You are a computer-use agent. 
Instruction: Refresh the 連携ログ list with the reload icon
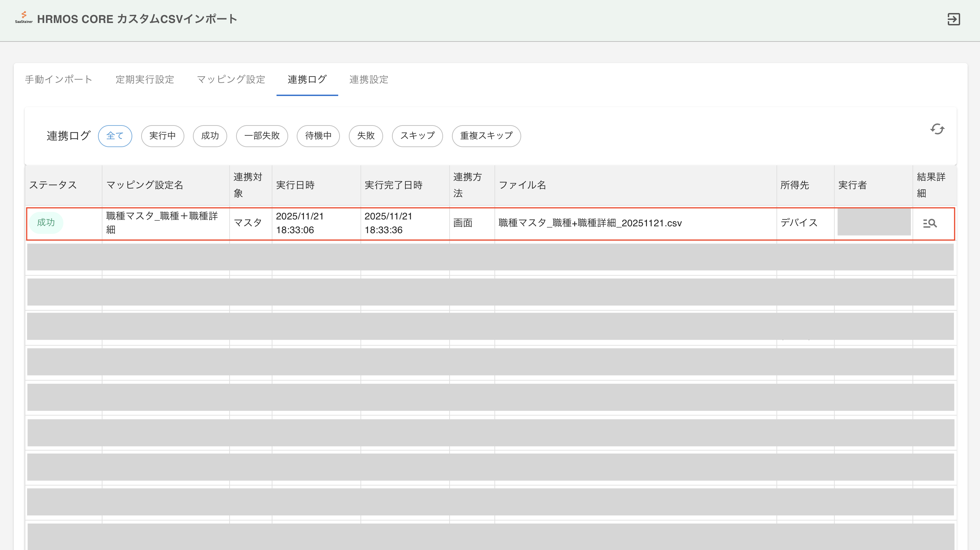tap(937, 129)
